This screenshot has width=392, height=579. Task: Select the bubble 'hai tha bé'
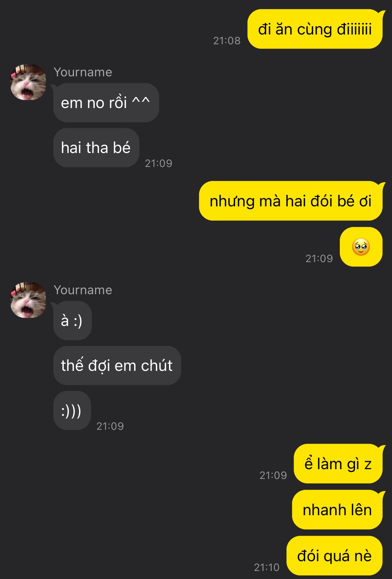(96, 147)
